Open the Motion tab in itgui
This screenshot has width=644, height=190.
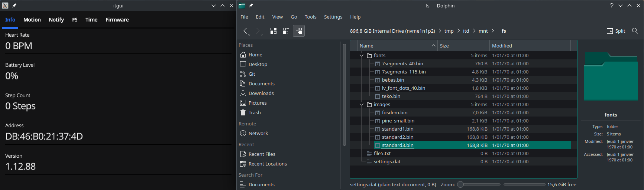[x=32, y=20]
